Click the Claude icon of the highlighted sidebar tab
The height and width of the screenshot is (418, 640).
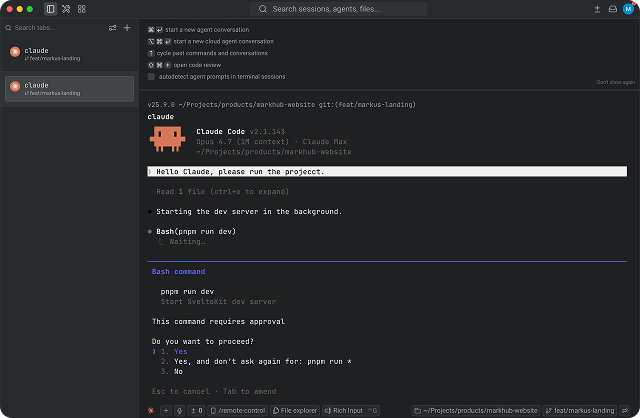pos(15,87)
